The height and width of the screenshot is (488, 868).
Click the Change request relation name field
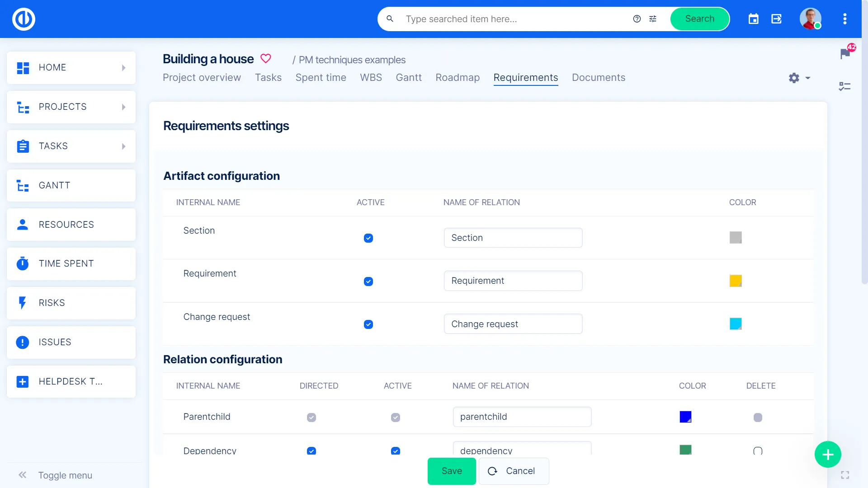point(513,324)
